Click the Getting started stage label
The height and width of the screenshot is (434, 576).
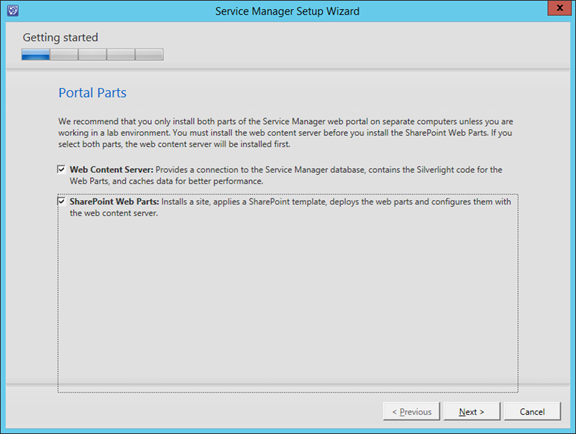(x=60, y=37)
